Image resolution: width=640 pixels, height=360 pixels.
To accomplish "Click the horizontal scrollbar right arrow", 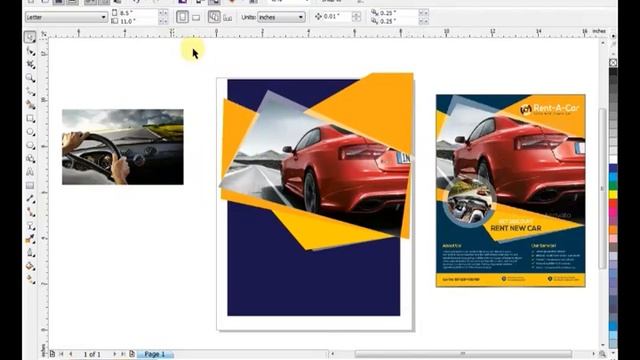I will [x=593, y=354].
